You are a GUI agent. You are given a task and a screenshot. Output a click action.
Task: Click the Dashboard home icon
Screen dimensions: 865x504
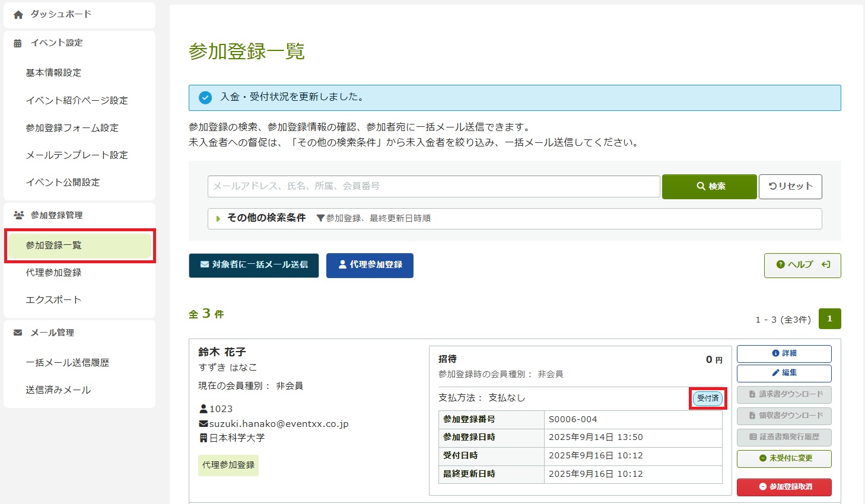pos(18,15)
